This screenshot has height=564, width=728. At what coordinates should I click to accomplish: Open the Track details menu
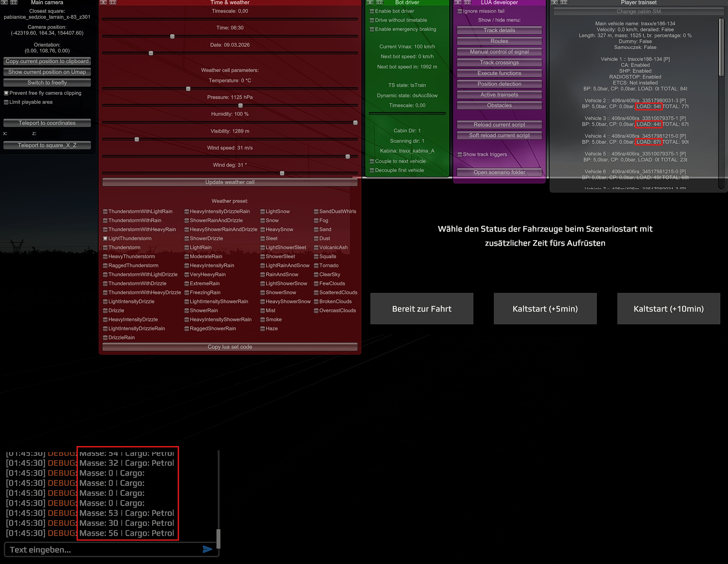499,30
